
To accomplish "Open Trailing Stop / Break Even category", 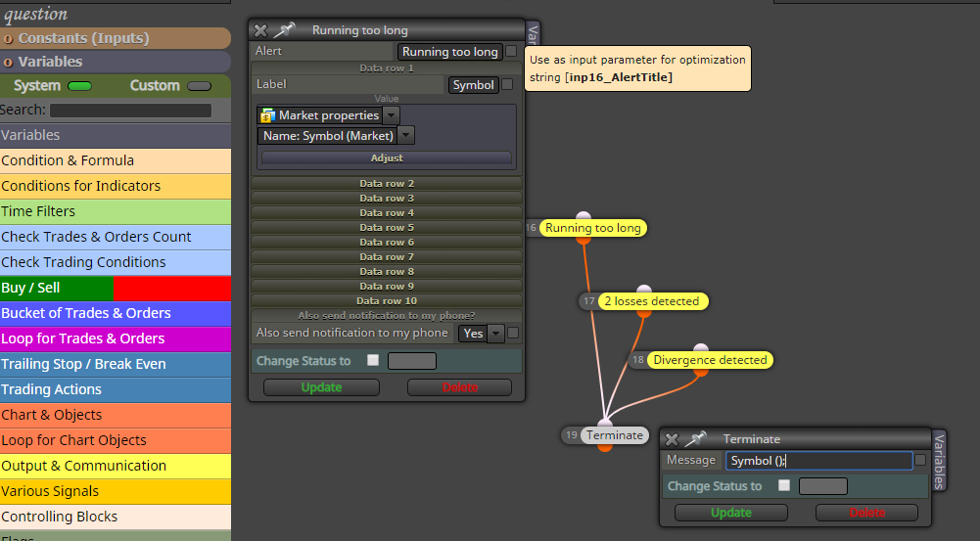I will pyautogui.click(x=115, y=364).
